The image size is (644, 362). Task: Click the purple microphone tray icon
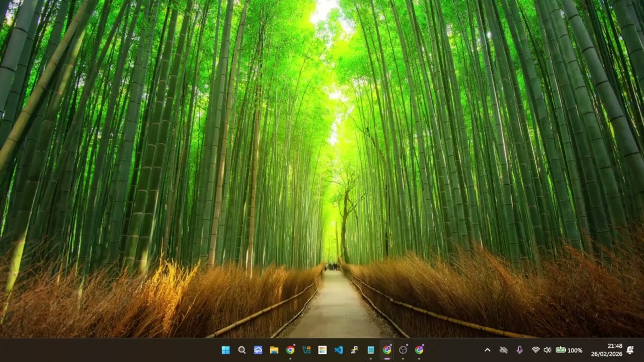520,350
